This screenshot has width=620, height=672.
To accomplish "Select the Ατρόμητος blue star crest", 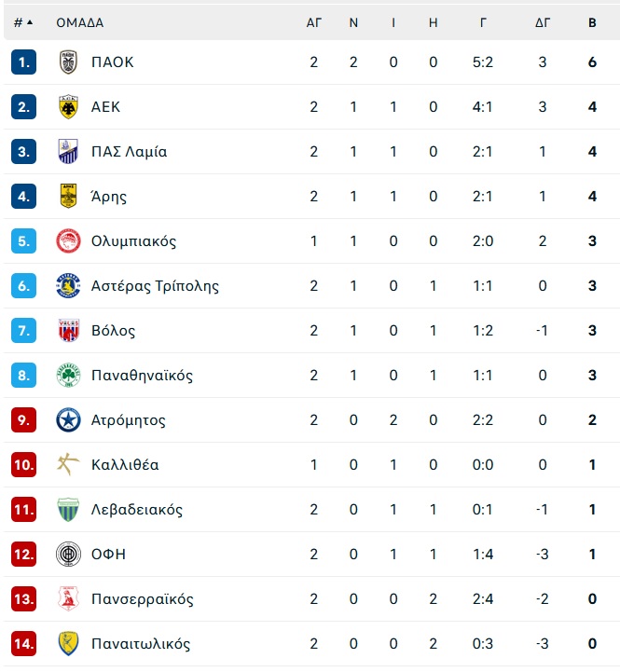I will click(68, 420).
